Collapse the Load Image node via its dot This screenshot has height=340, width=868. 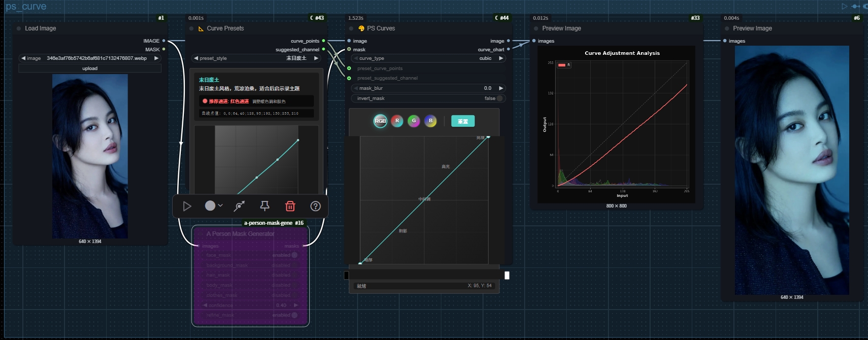(19, 28)
